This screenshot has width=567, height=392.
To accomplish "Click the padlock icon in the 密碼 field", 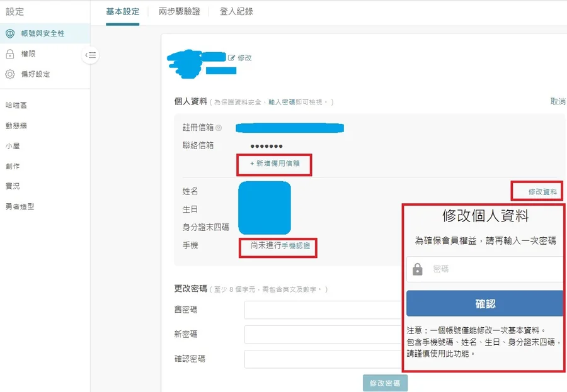I will [x=417, y=269].
